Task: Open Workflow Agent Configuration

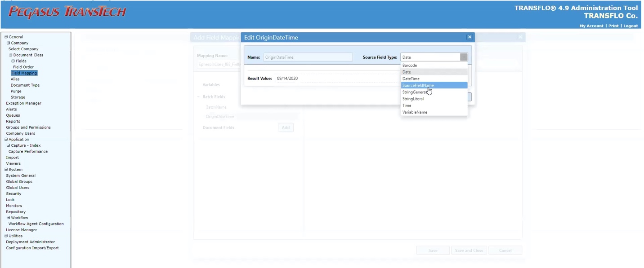Action: pyautogui.click(x=36, y=224)
